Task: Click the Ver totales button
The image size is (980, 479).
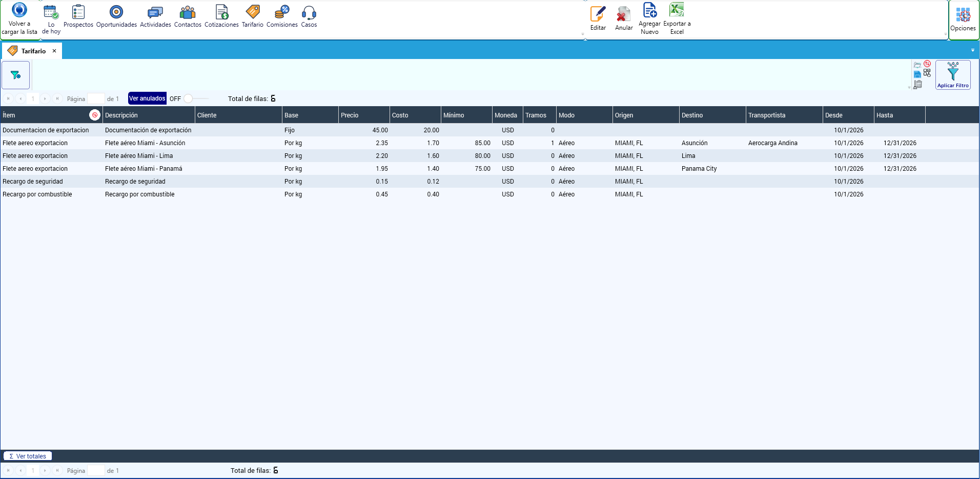Action: click(x=28, y=456)
